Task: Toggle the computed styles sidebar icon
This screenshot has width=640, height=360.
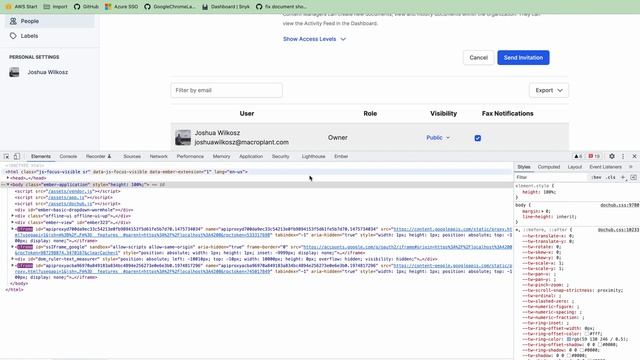Action: click(633, 178)
